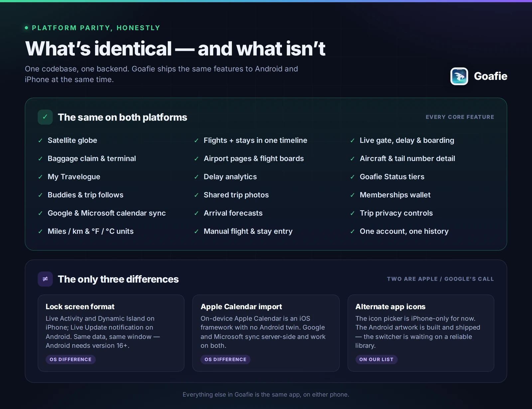Select the 'Memberships wallet' feature text
The width and height of the screenshot is (532, 409).
click(x=395, y=195)
